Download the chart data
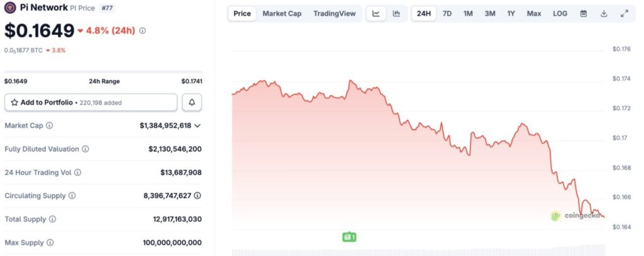This screenshot has height=256, width=644. [604, 14]
